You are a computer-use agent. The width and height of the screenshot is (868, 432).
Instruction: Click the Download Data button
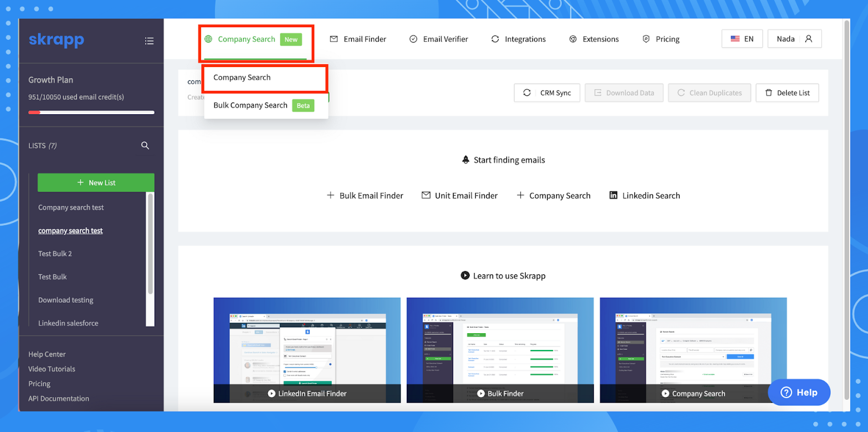pyautogui.click(x=624, y=93)
